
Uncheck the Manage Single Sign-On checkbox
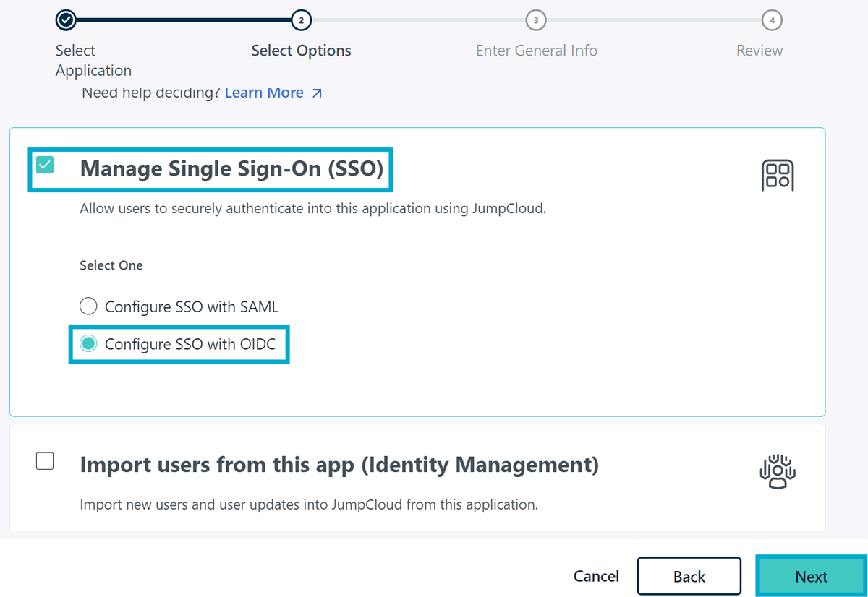coord(45,165)
